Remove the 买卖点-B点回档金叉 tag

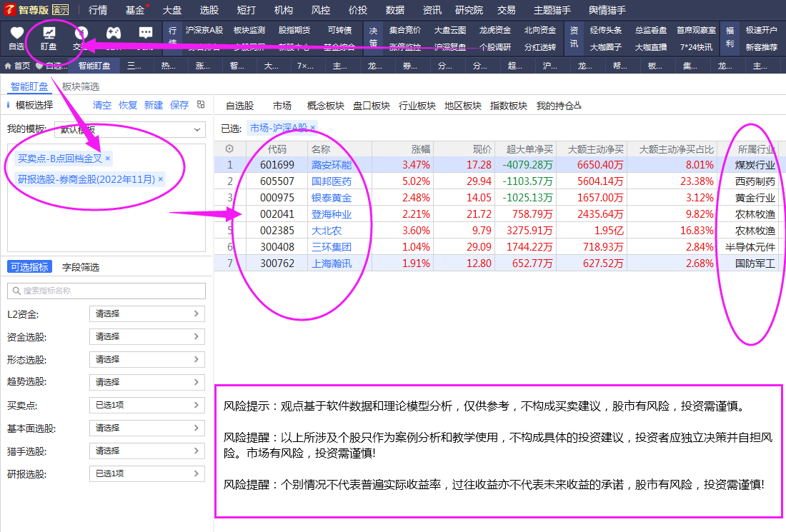tap(108, 159)
